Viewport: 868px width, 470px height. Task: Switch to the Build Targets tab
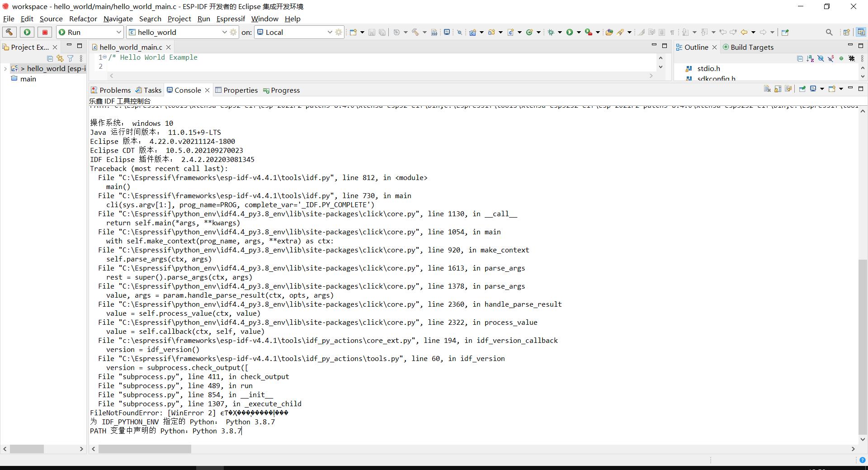point(748,47)
